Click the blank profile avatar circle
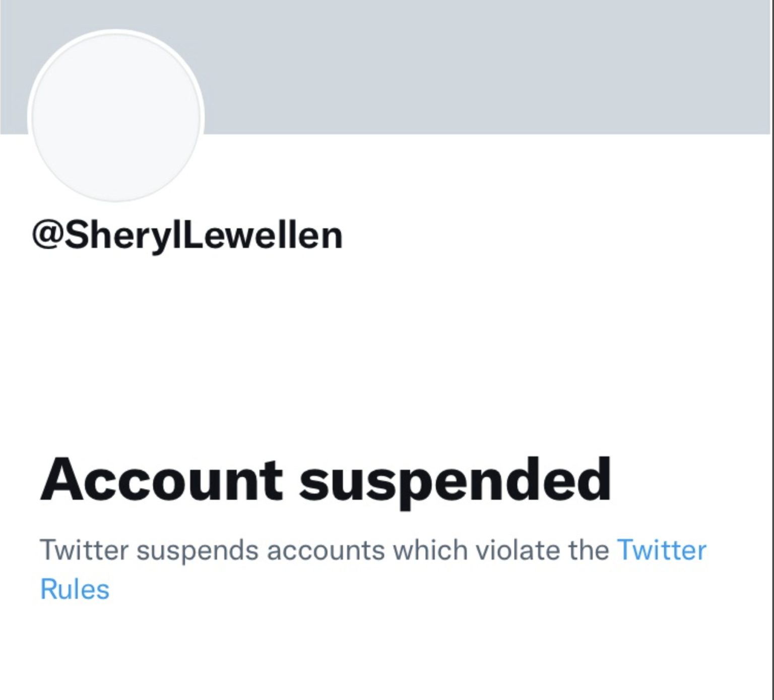The width and height of the screenshot is (774, 700). point(116,117)
